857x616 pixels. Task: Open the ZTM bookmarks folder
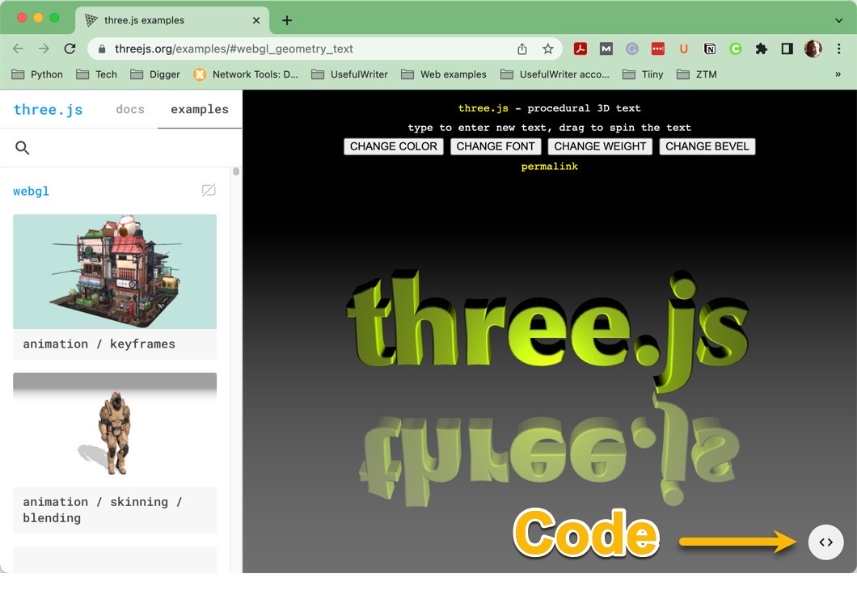[x=696, y=74]
